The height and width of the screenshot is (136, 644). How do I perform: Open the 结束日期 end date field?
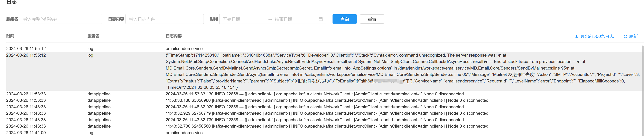pos(295,19)
